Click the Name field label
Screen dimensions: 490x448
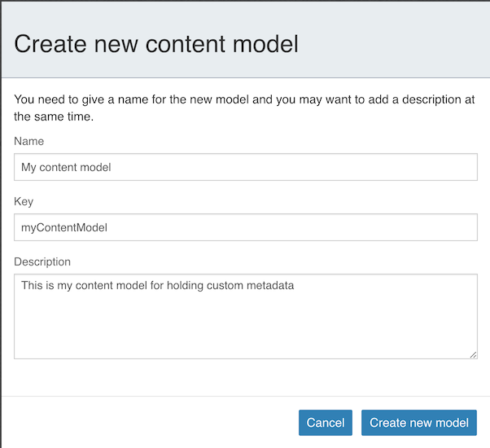click(x=29, y=141)
